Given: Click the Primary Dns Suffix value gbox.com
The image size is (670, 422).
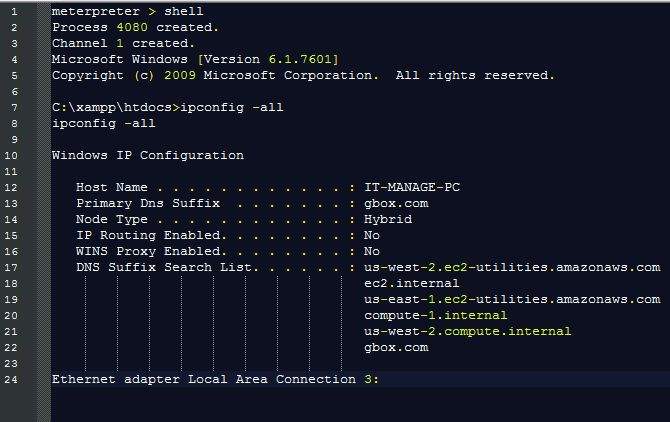Looking at the screenshot, I should coord(396,203).
